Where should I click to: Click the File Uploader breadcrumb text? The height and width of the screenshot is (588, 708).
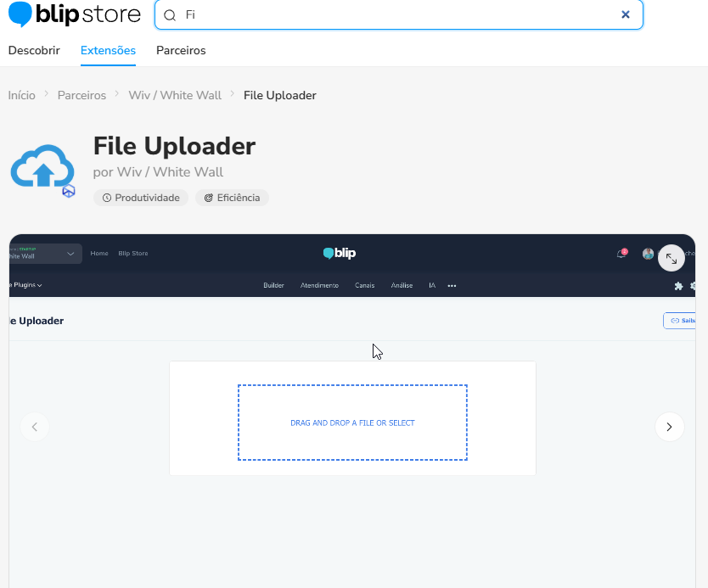tap(280, 95)
